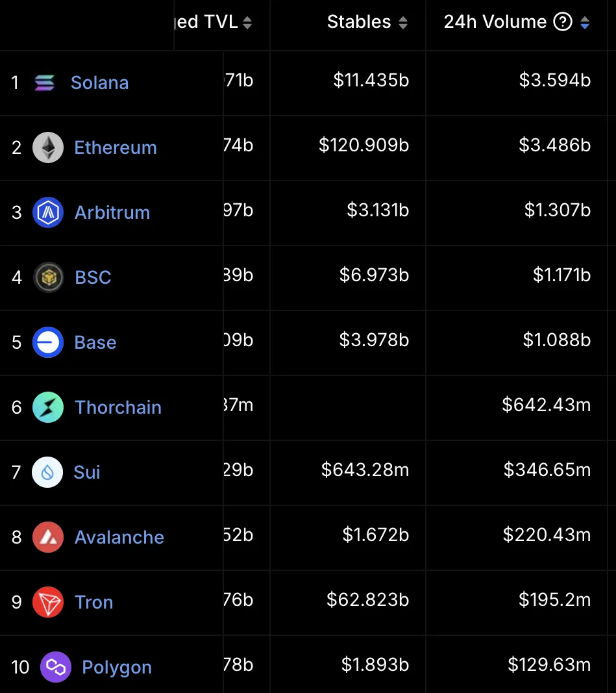Open the Solana chain link
The width and height of the screenshot is (616, 693).
click(x=99, y=82)
